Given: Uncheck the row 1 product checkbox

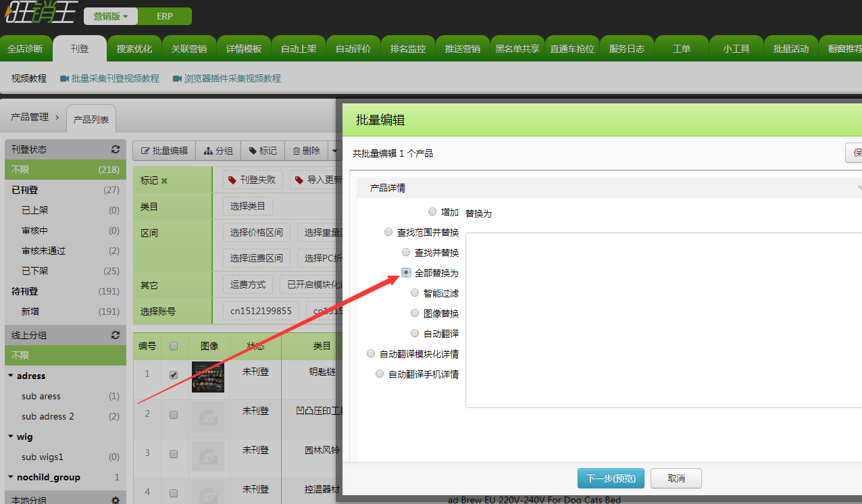Looking at the screenshot, I should (x=174, y=374).
